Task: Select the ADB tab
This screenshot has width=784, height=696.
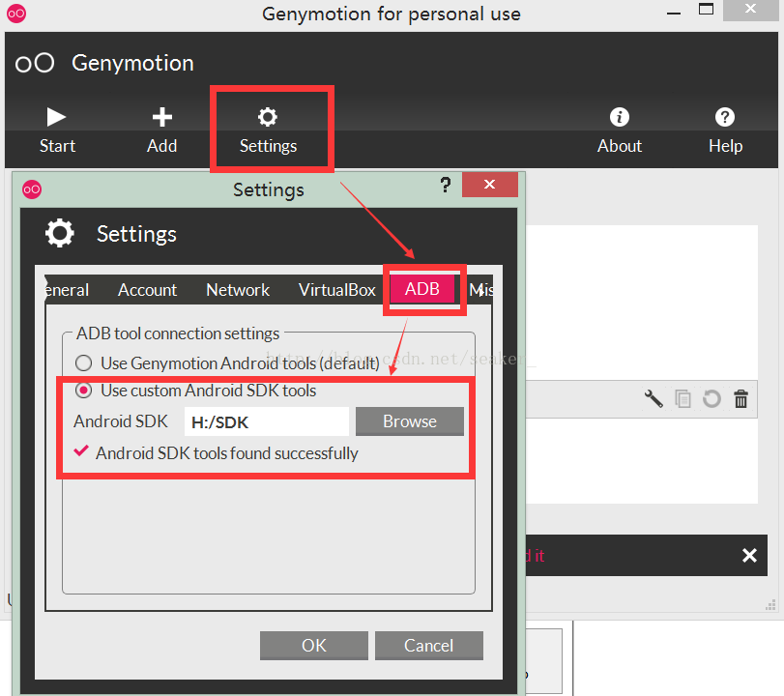Action: pos(422,289)
